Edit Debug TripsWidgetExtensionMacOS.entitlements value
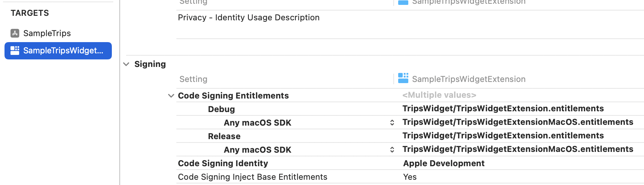 518,122
